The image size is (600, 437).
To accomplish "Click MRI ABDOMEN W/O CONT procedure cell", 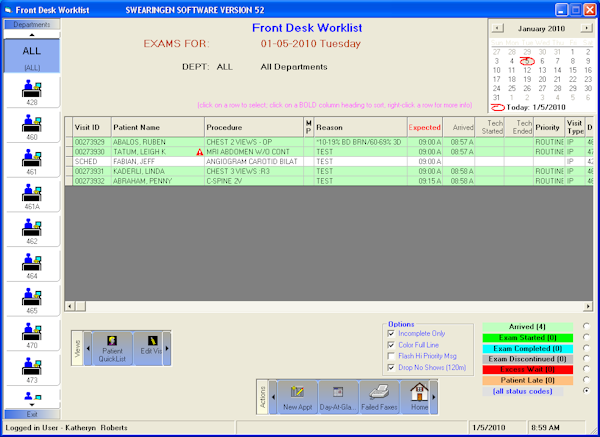I will [x=254, y=152].
